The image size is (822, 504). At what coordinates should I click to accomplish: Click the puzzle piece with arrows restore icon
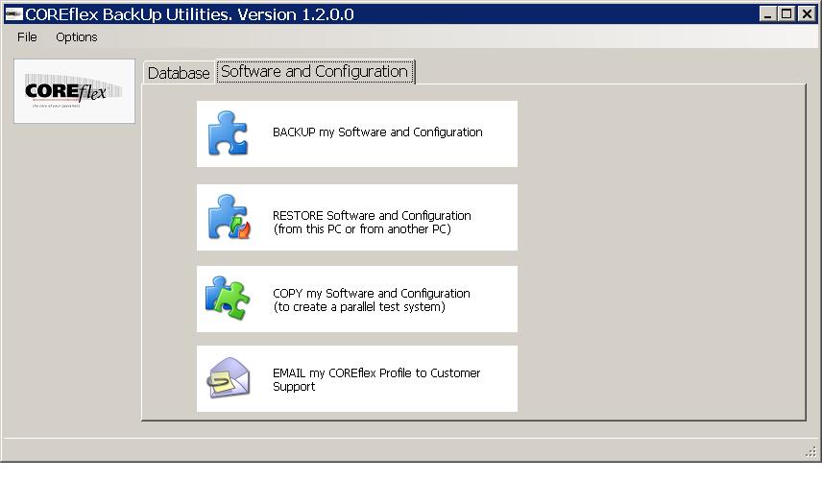(230, 216)
